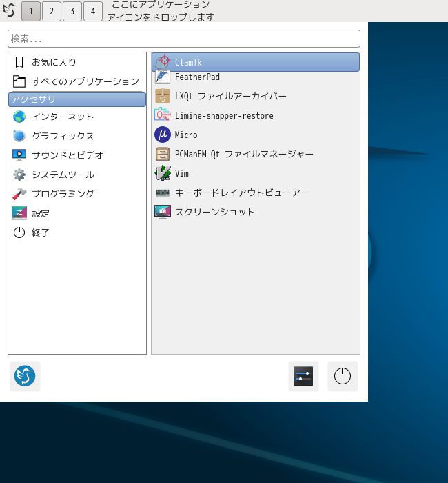
Task: Click the スクリーンショット screenshot tool icon
Action: (x=163, y=212)
